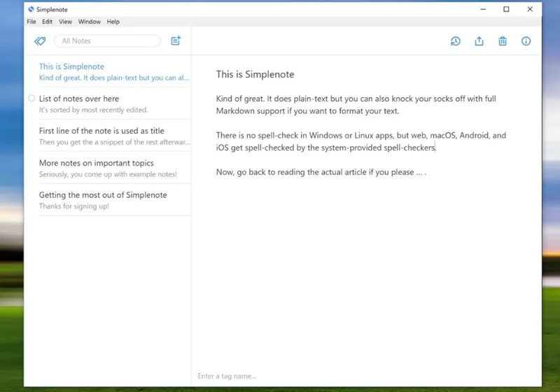Image resolution: width=560 pixels, height=392 pixels.
Task: Click snippet 'Seriously, you come up with example notes!'
Action: 108,174
